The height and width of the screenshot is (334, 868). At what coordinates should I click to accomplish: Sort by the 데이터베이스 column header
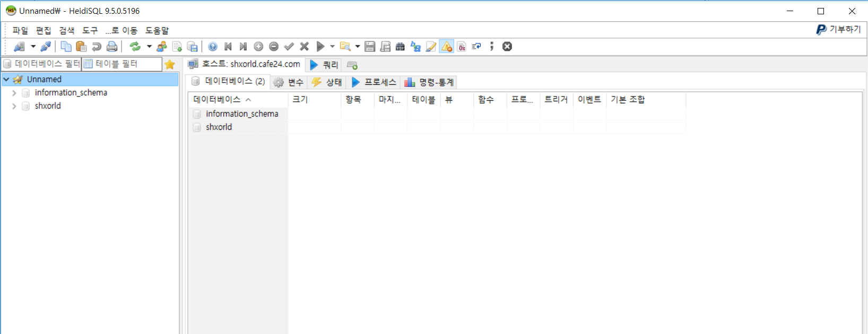click(x=238, y=100)
